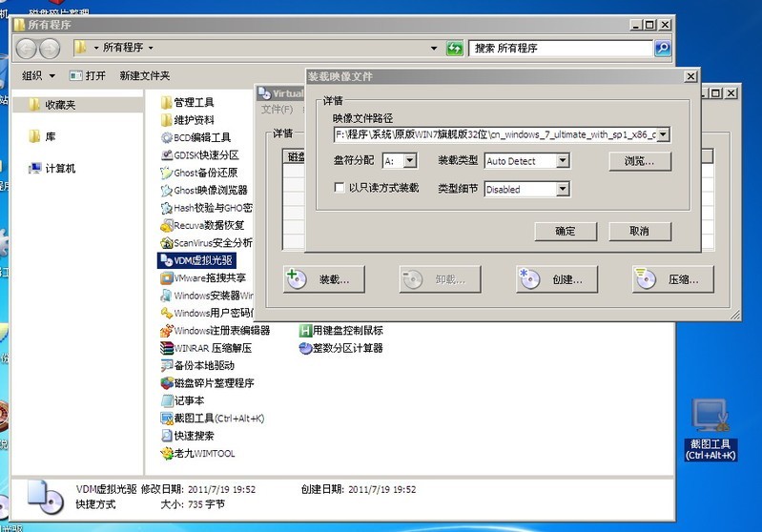Click the image file path text field
The height and width of the screenshot is (532, 762).
click(x=495, y=134)
